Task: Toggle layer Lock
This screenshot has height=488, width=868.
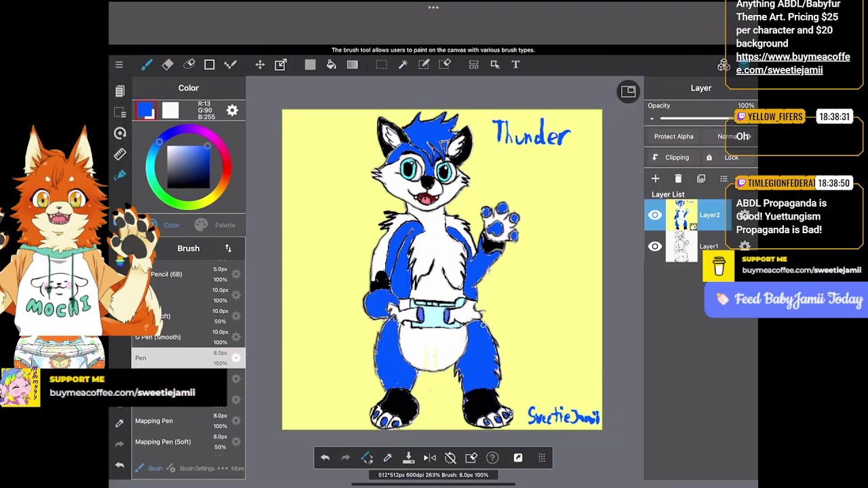Action: click(723, 157)
